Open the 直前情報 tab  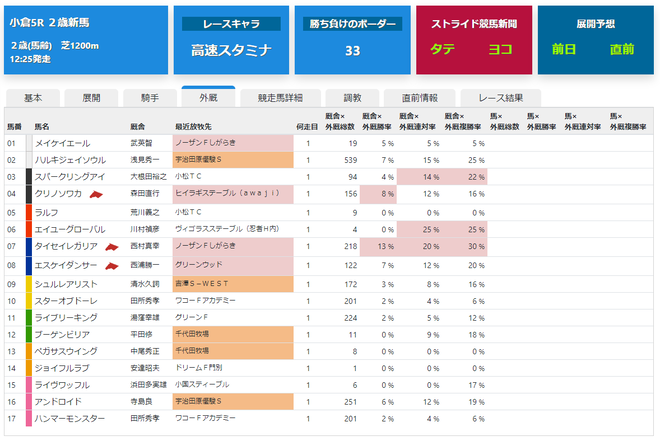click(x=420, y=98)
